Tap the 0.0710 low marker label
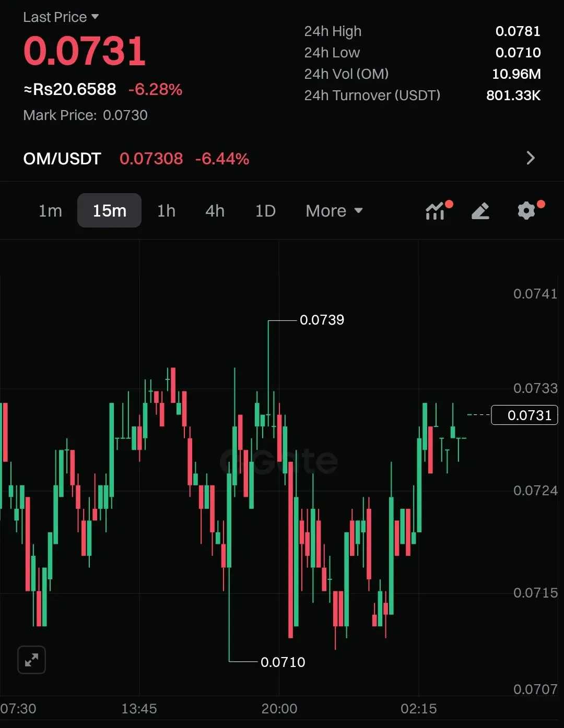Image resolution: width=564 pixels, height=728 pixels. tap(283, 662)
